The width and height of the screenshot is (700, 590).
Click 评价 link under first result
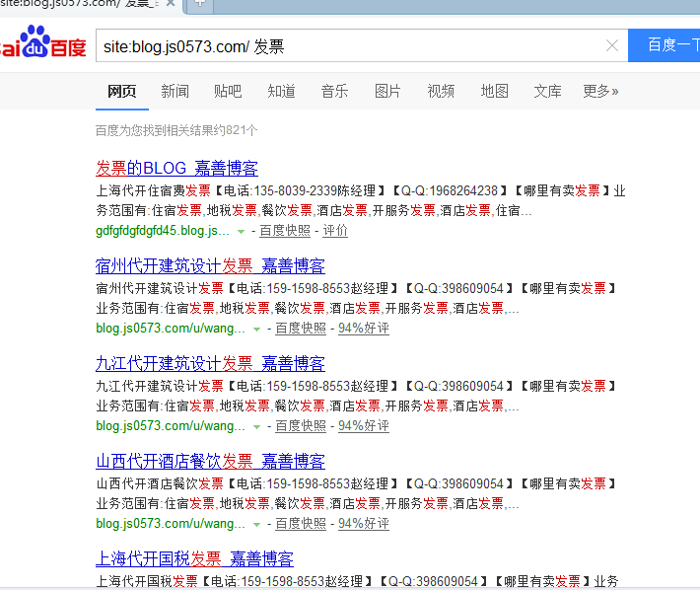tap(335, 231)
